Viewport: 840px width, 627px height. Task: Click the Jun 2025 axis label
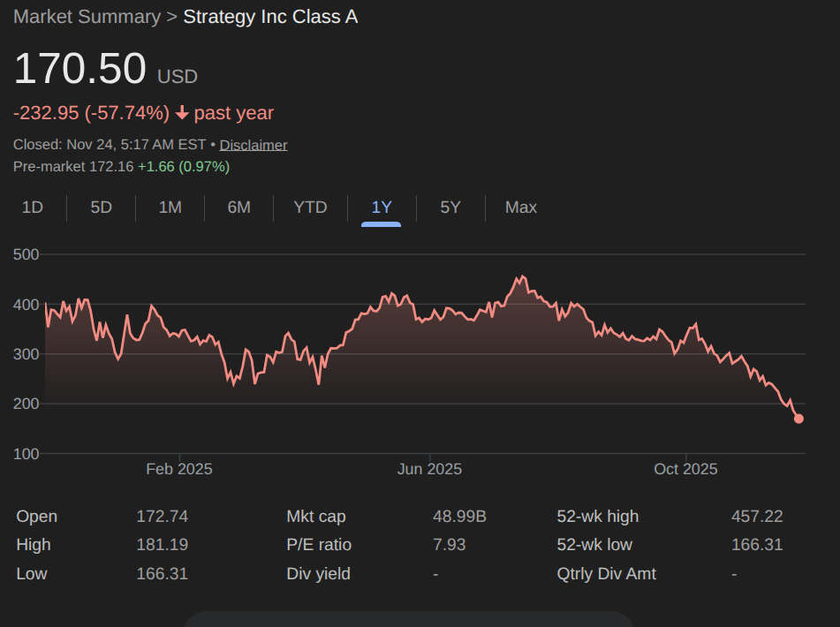[429, 469]
